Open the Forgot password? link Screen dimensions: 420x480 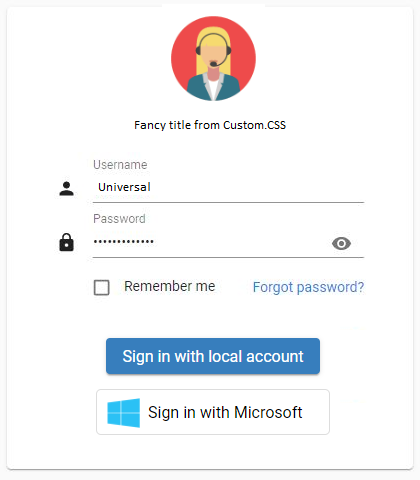click(x=308, y=287)
